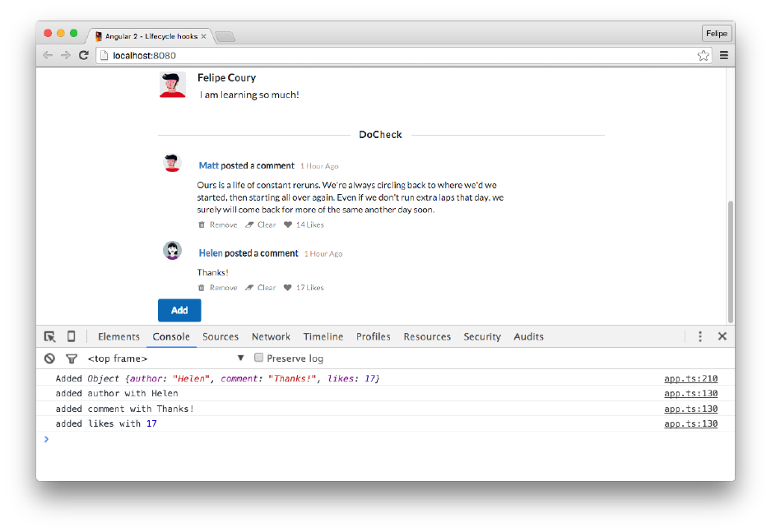Viewport: 771px width, 532px height.
Task: Click heart icon on Matt's comment
Action: [288, 224]
